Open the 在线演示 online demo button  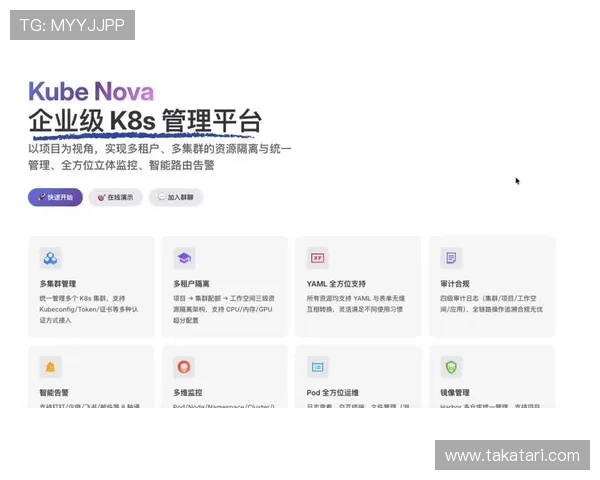(116, 198)
